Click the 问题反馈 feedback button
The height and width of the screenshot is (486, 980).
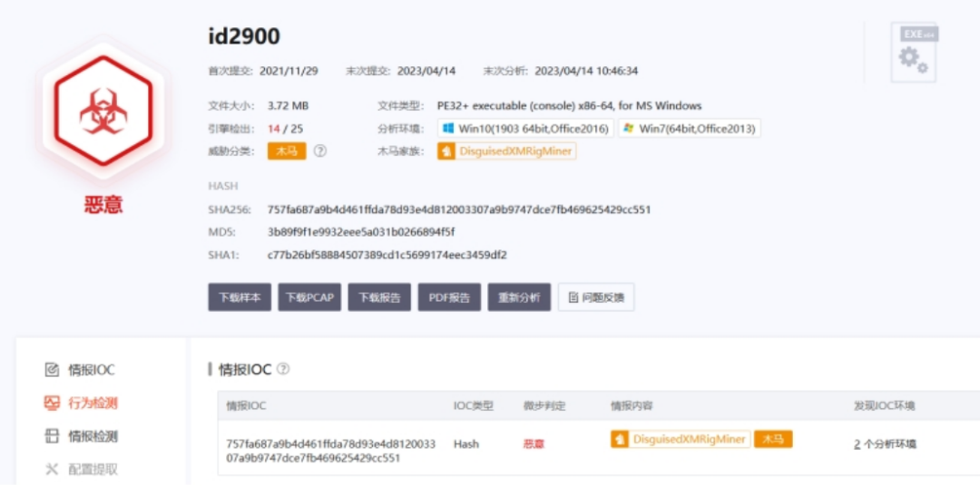point(596,297)
